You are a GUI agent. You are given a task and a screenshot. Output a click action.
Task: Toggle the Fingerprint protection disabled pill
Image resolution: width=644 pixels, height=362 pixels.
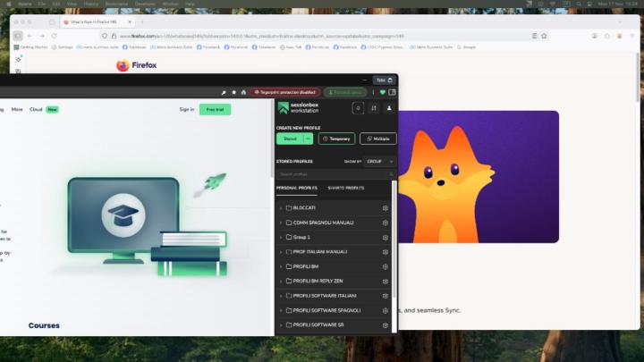[x=284, y=92]
